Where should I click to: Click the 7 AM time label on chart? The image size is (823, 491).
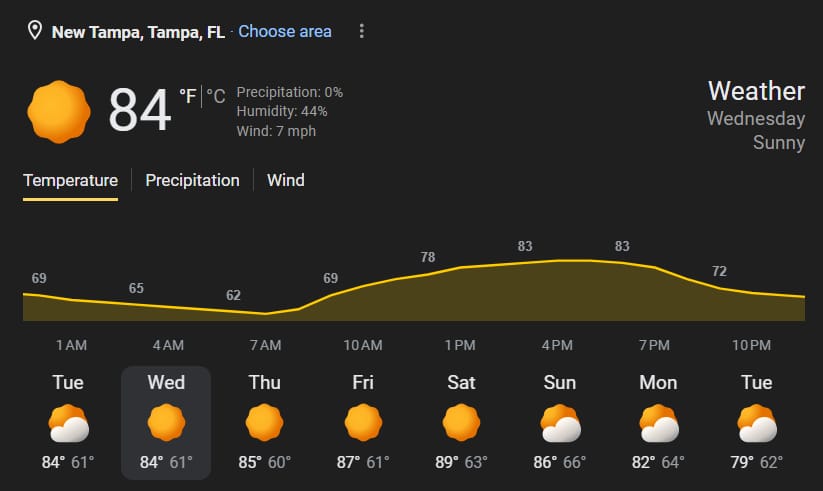(265, 346)
